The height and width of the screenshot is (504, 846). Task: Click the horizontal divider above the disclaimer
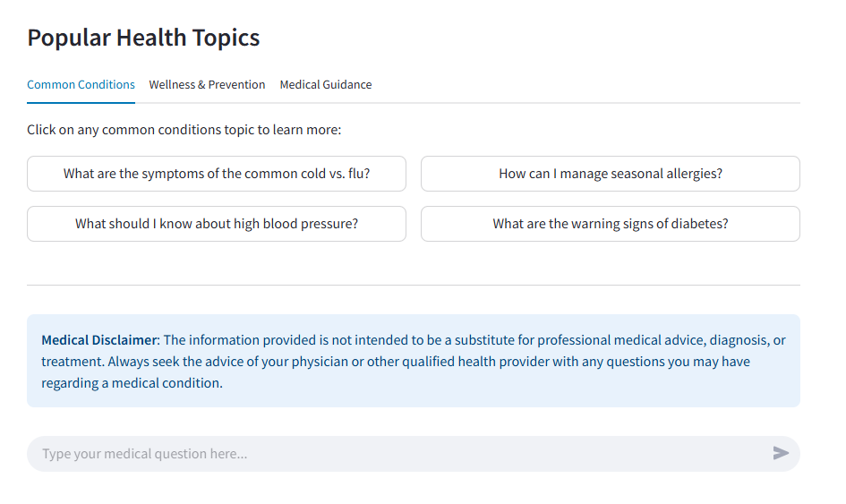coord(413,285)
